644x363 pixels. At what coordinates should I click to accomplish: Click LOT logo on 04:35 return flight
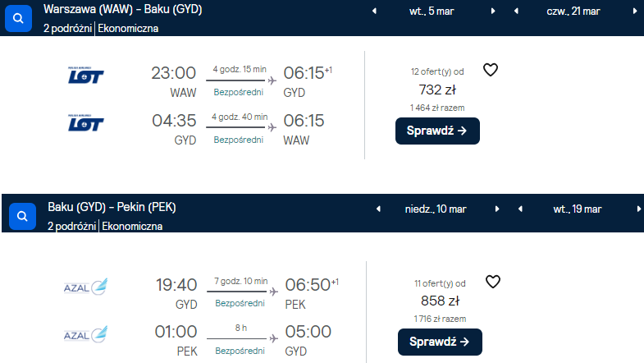(x=85, y=123)
